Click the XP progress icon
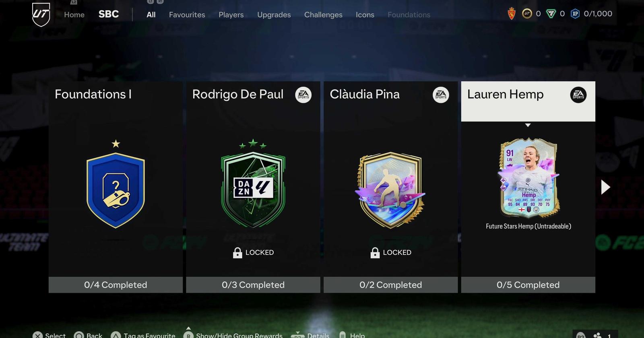Screen dimensions: 644x338 coord(575,14)
